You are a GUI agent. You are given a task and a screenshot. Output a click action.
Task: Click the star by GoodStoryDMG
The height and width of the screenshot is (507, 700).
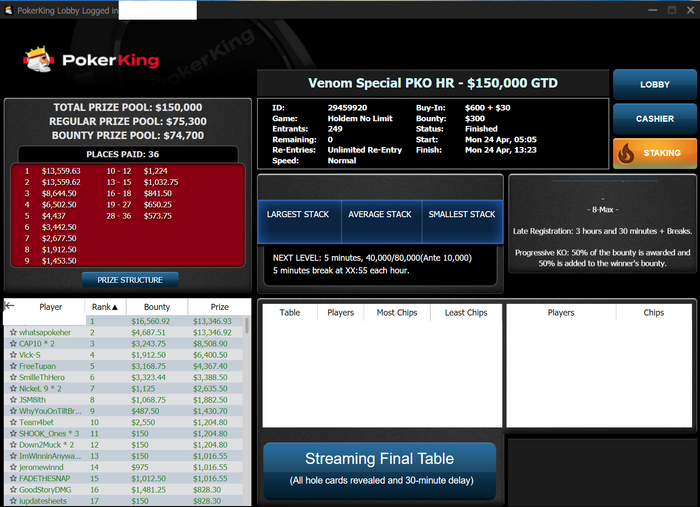click(13, 490)
